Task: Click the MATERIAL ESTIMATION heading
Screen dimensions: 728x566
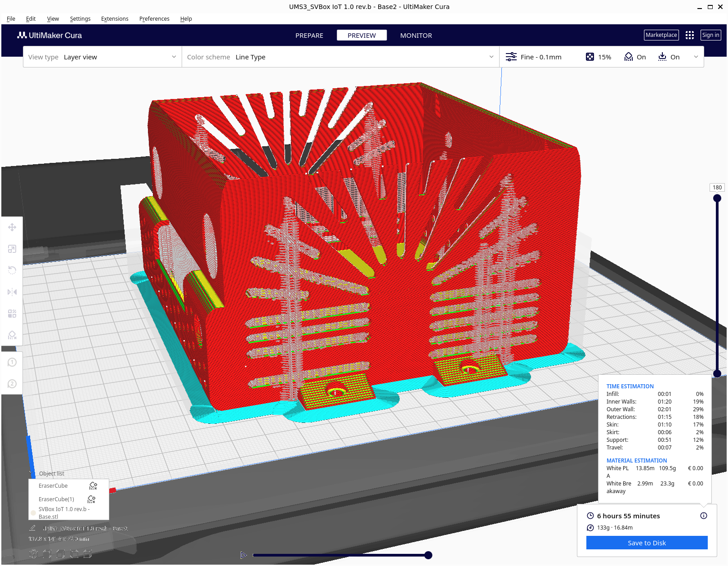Action: 637,461
